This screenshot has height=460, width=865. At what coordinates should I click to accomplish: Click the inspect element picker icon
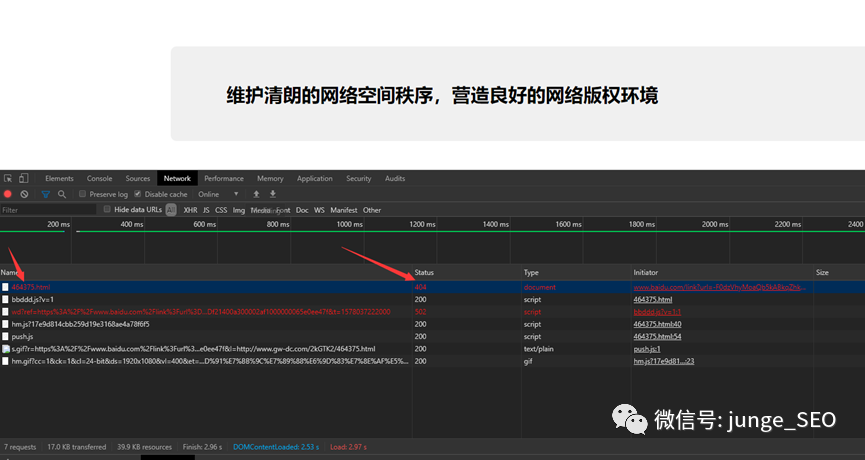(8, 178)
